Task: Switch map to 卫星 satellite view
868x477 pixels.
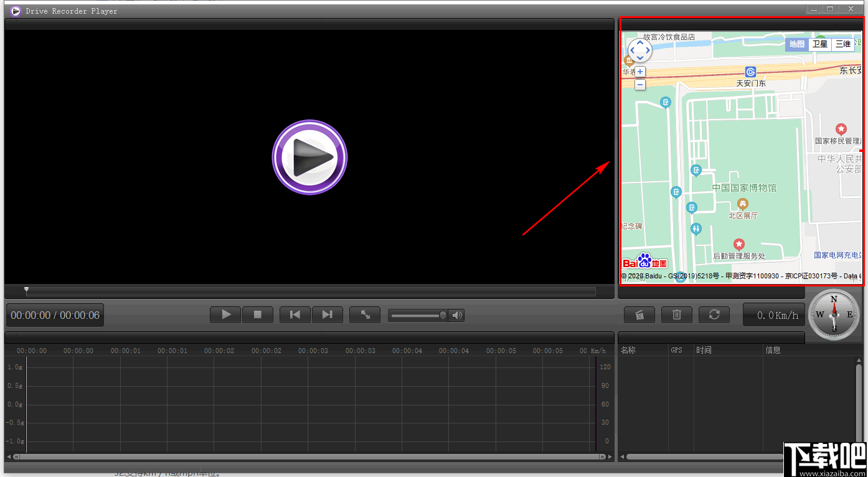Action: (820, 44)
